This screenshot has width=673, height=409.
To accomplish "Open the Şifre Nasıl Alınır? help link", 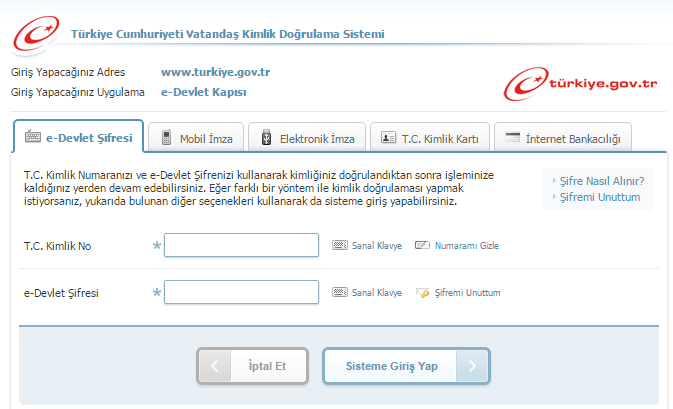I will pyautogui.click(x=602, y=181).
